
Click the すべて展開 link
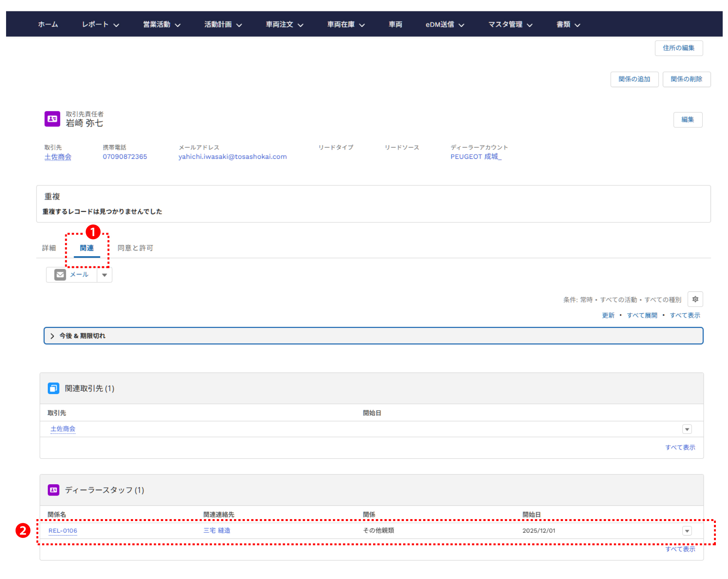point(642,316)
